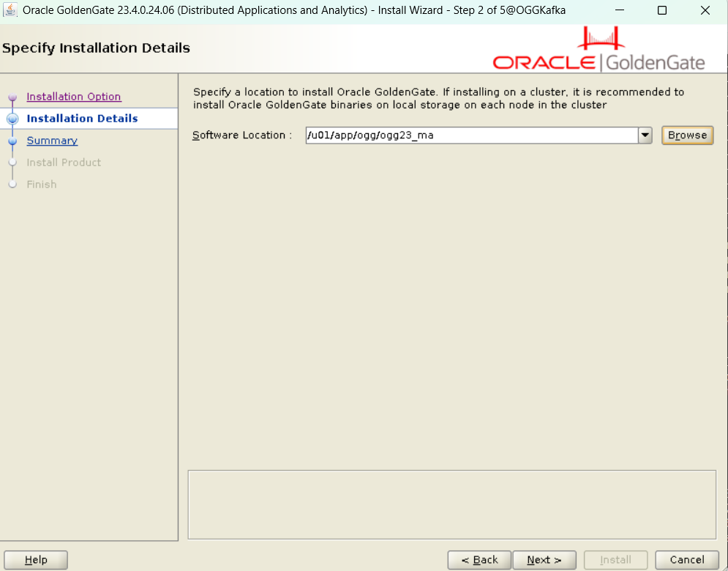
Task: Go to the Summary step link
Action: point(52,141)
